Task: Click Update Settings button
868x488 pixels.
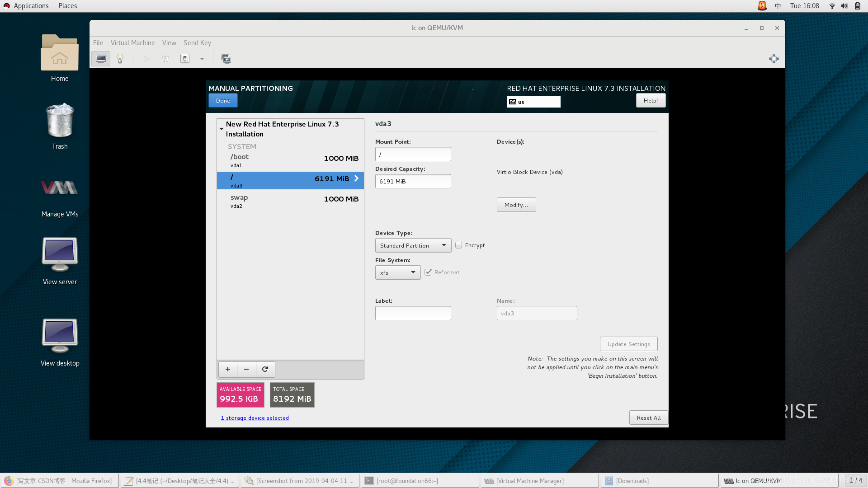Action: click(628, 344)
